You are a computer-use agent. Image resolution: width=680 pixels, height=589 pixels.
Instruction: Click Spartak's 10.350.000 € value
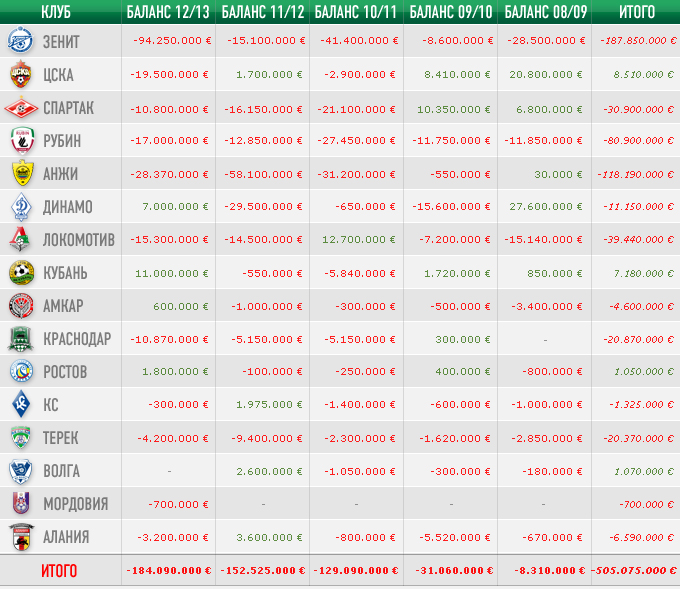click(x=454, y=109)
